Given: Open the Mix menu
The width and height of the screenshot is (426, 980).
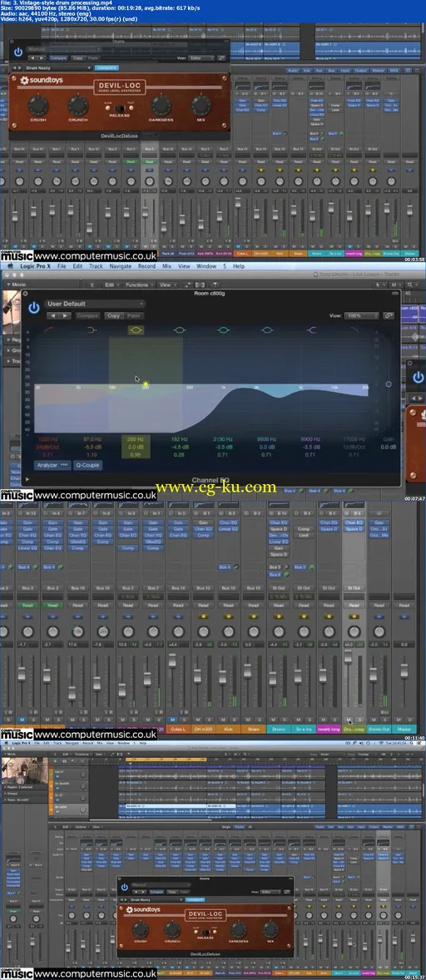Looking at the screenshot, I should click(166, 265).
